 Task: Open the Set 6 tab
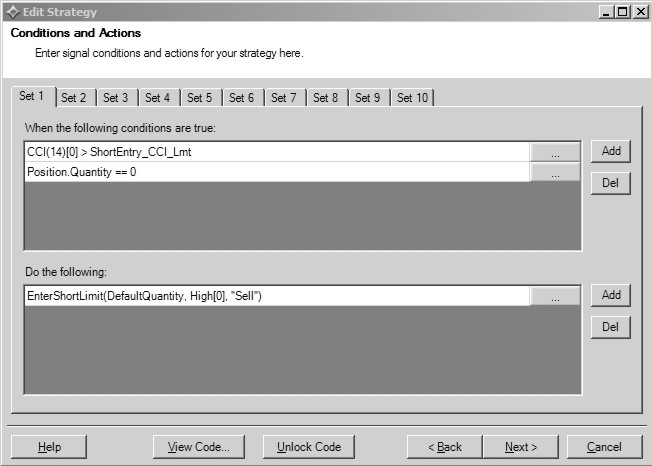point(244,98)
